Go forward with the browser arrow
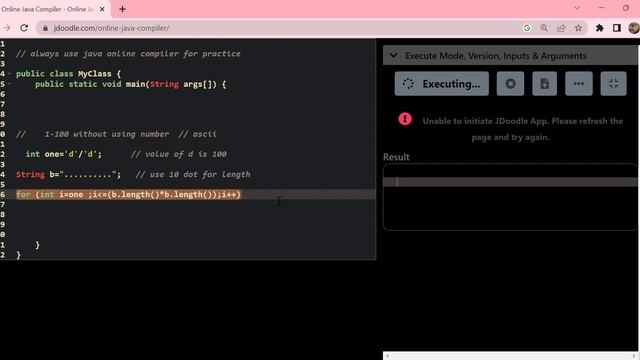 (7, 28)
